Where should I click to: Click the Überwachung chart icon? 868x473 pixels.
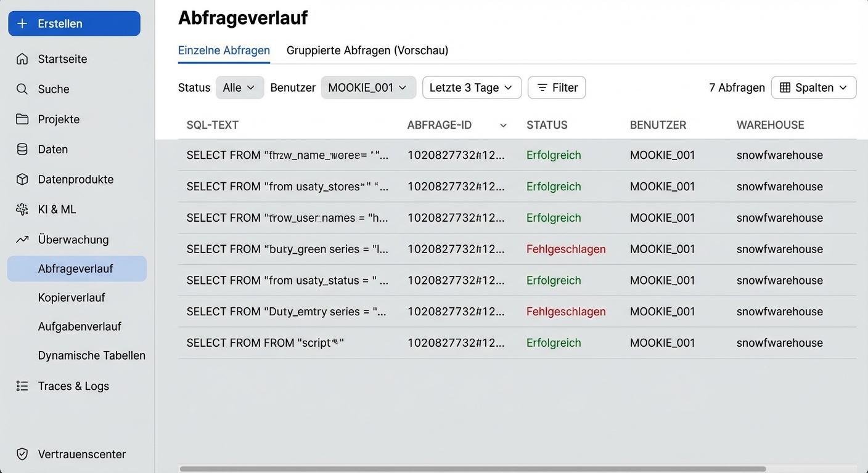tap(22, 240)
